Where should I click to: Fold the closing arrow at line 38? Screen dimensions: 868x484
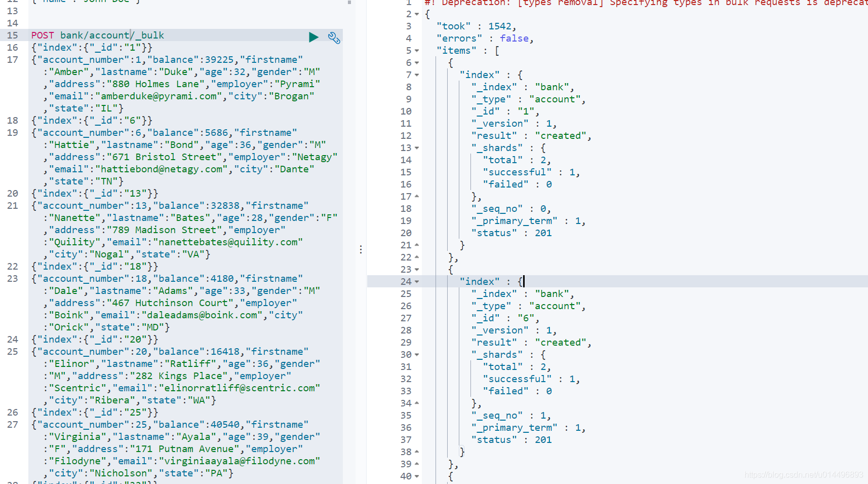pos(417,452)
